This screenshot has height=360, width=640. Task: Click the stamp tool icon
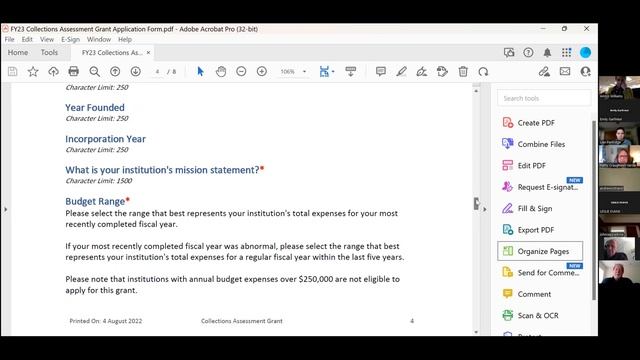(442, 71)
